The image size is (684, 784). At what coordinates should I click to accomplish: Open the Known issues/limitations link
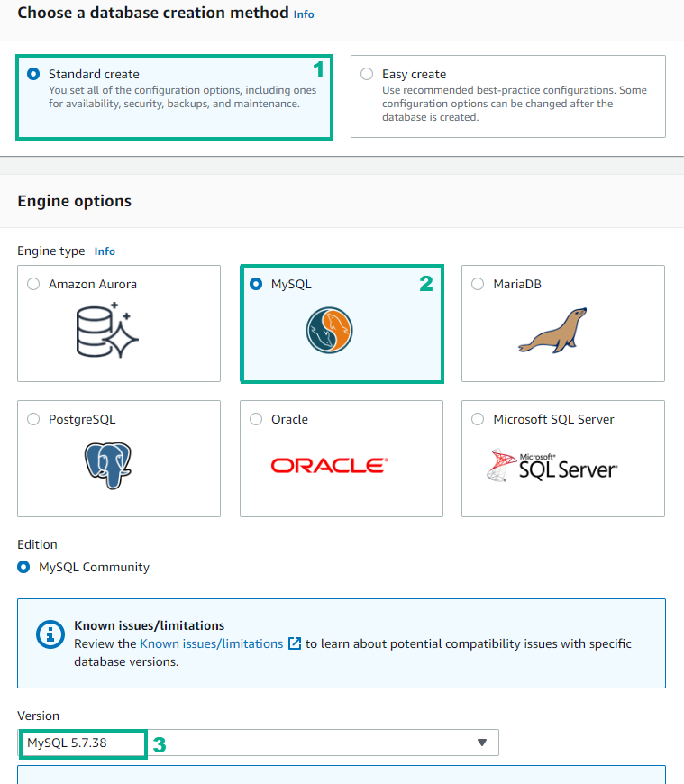212,643
